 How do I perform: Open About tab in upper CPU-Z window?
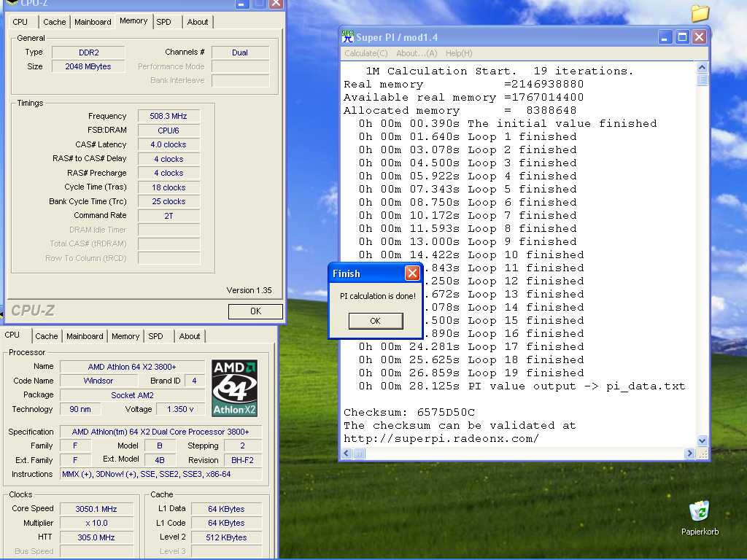[x=197, y=22]
